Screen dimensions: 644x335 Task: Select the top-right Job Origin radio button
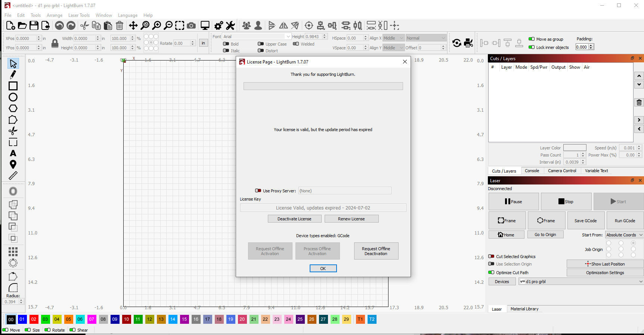point(633,243)
